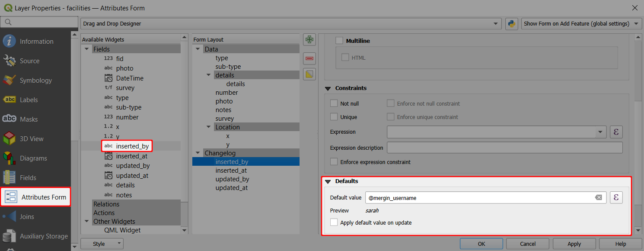The width and height of the screenshot is (644, 251).
Task: Toggle the HTML checkbox
Action: (345, 57)
